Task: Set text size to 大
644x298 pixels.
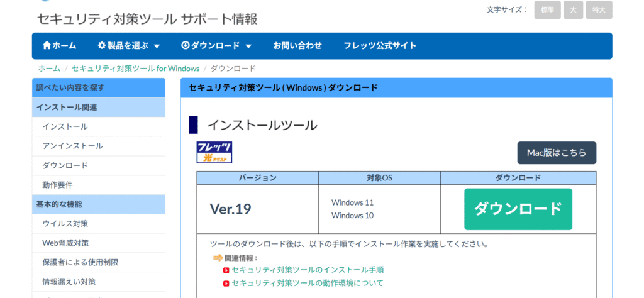Action: (574, 10)
